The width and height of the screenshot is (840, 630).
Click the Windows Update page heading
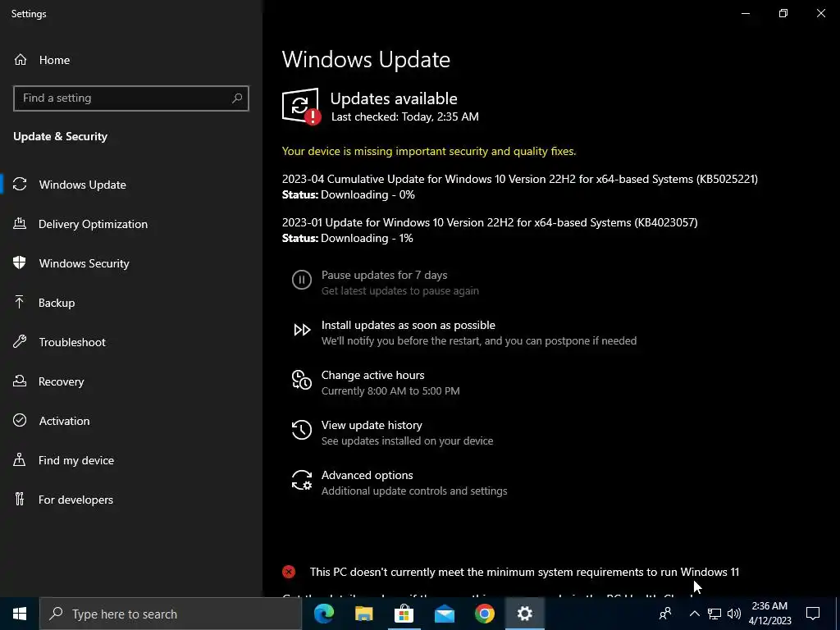pos(366,59)
